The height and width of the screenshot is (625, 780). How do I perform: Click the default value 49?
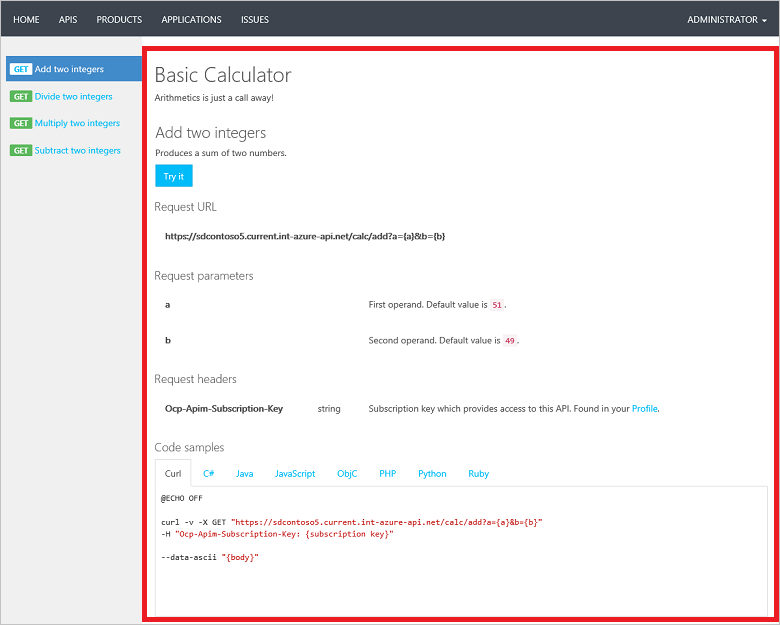point(510,341)
